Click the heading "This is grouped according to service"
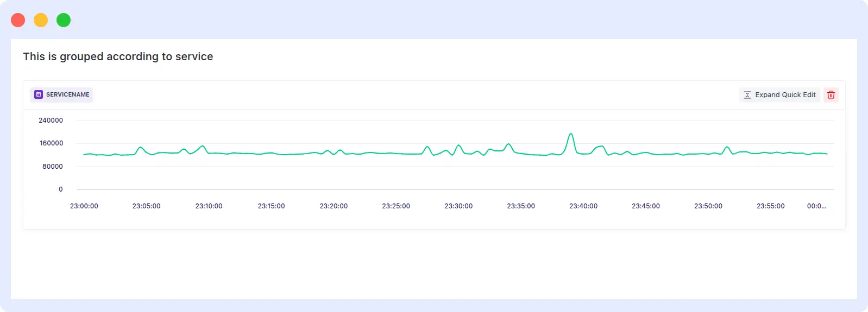868x312 pixels. coord(118,56)
